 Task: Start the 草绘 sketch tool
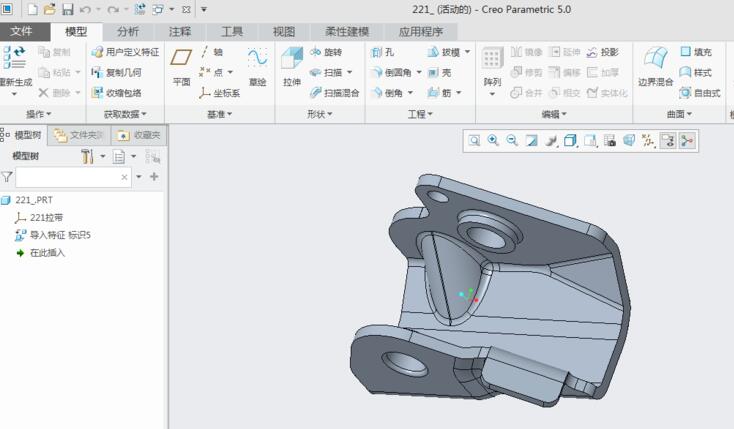coord(257,67)
